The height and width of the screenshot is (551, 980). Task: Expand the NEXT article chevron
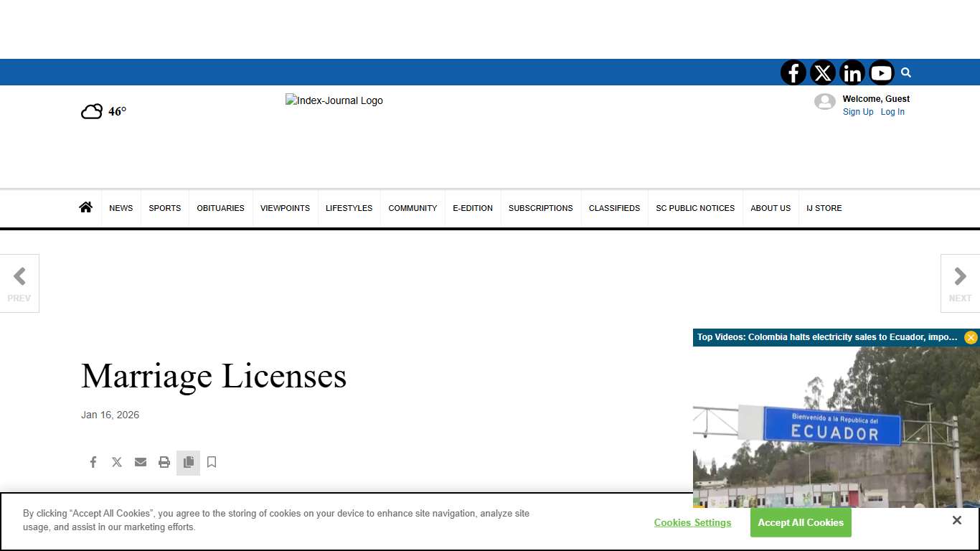coord(960,275)
